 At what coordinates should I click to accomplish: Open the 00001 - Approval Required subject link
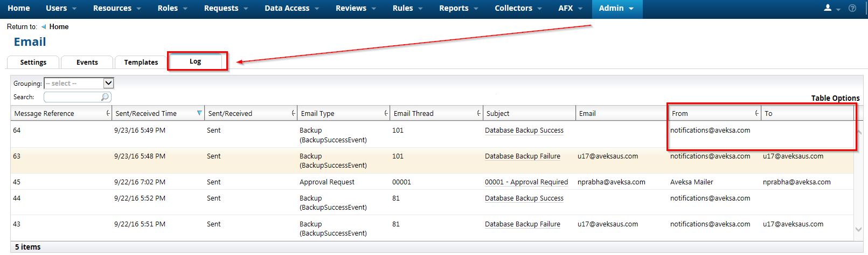click(526, 182)
